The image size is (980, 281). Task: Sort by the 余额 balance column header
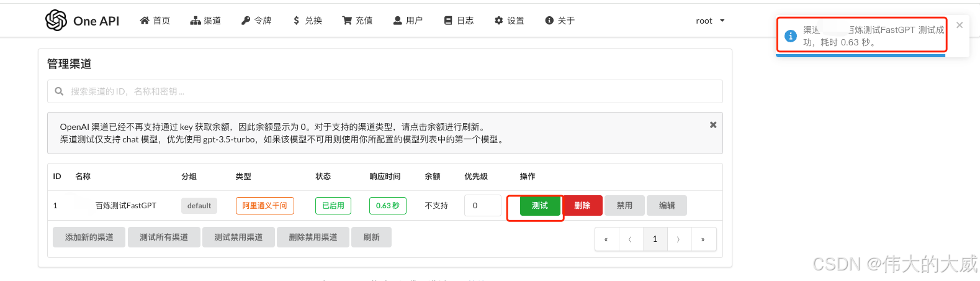point(433,177)
